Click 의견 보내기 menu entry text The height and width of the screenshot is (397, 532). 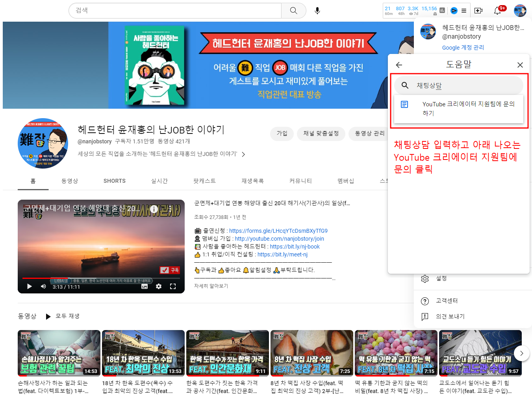[x=450, y=317]
